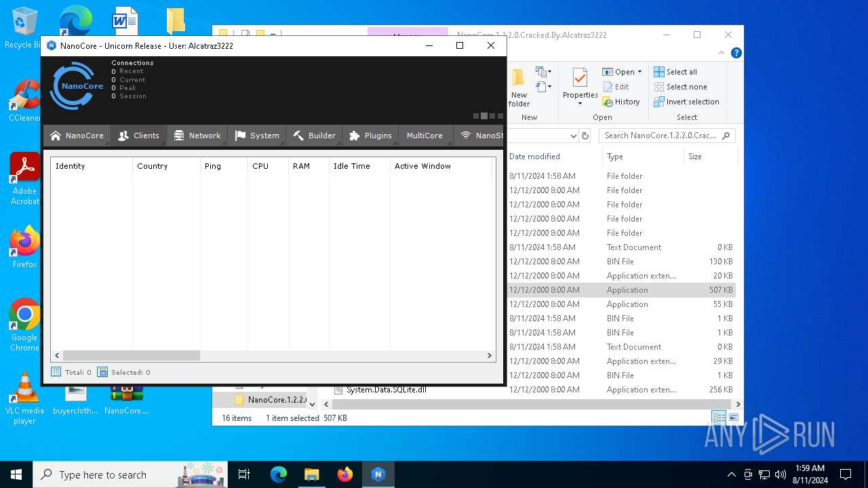
Task: Click Select none in File Explorer
Action: tap(680, 87)
